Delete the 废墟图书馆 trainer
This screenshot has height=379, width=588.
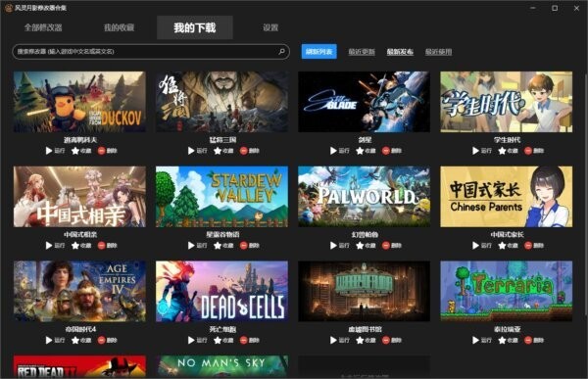click(392, 341)
